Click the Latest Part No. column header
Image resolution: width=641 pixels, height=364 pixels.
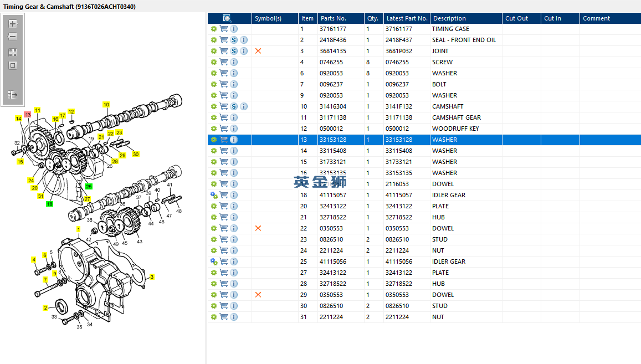[x=407, y=18]
